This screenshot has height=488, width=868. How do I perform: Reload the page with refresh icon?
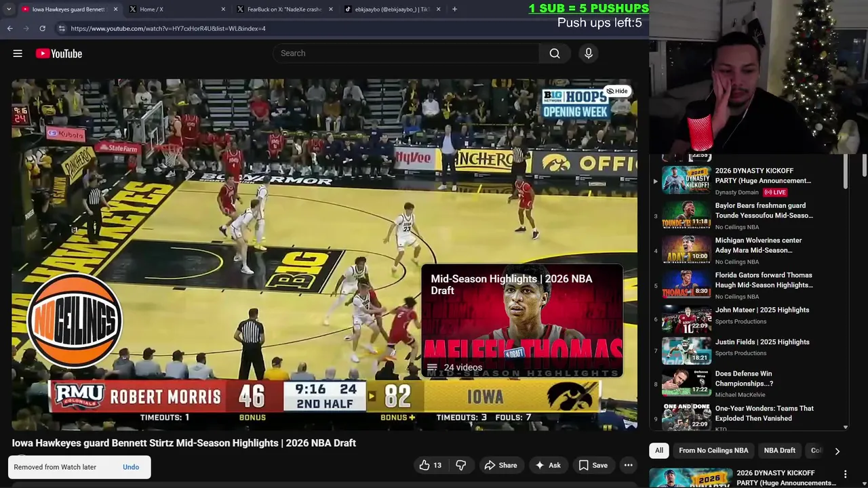click(x=42, y=28)
